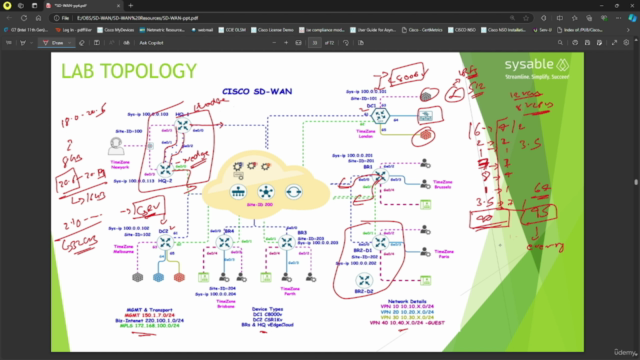This screenshot has height=360, width=640.
Task: Open the favorites list
Action: [x=575, y=18]
